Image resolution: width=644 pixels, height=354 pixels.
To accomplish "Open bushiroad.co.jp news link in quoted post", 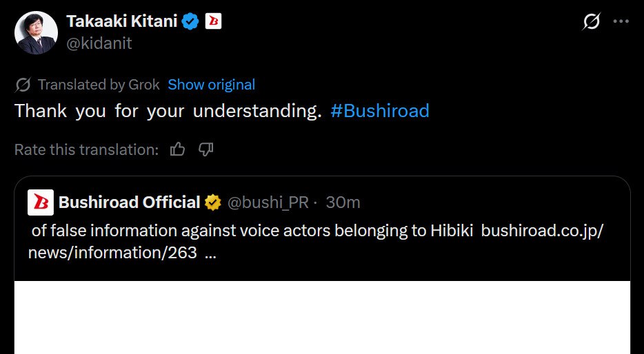I will pos(316,242).
